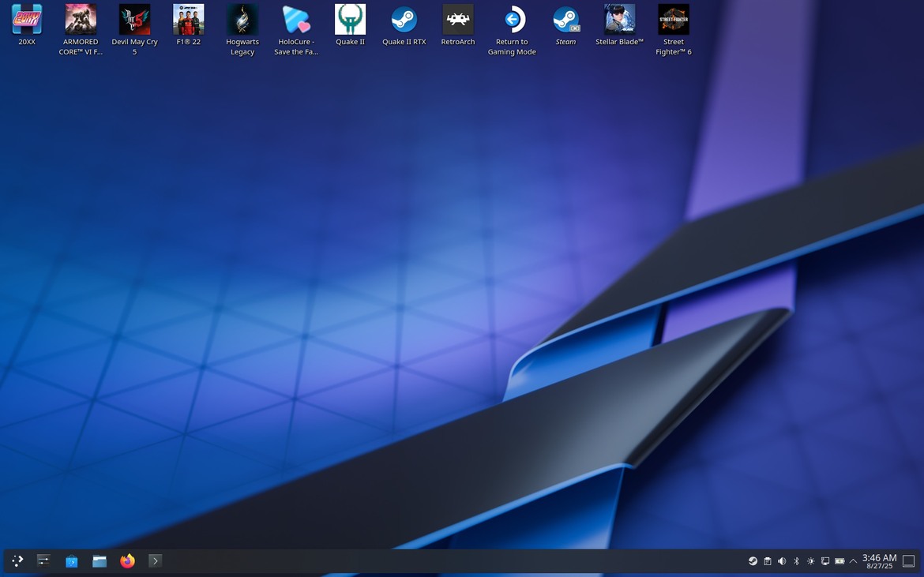Select the Devil May Cry 5 icon
Image resolution: width=924 pixels, height=577 pixels.
click(x=134, y=21)
